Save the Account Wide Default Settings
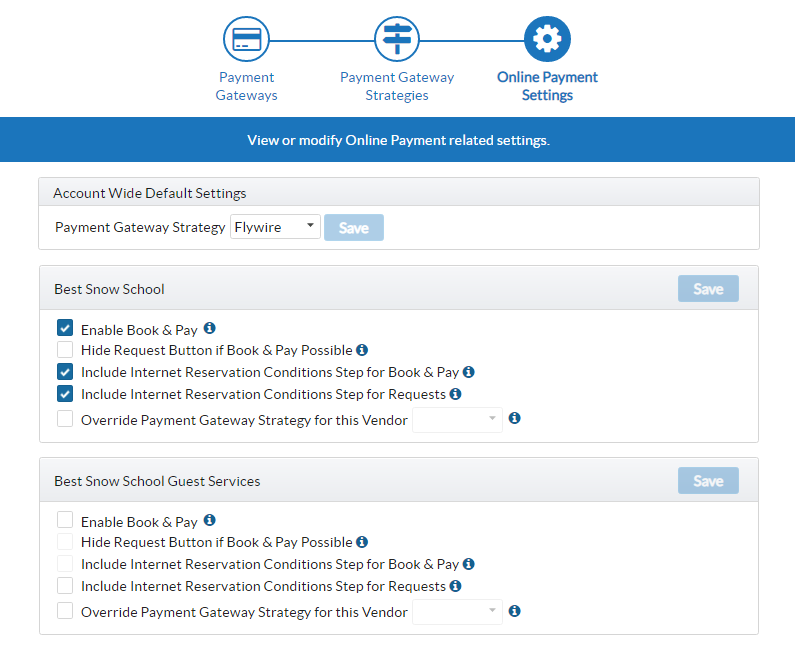The image size is (795, 668). pyautogui.click(x=353, y=228)
